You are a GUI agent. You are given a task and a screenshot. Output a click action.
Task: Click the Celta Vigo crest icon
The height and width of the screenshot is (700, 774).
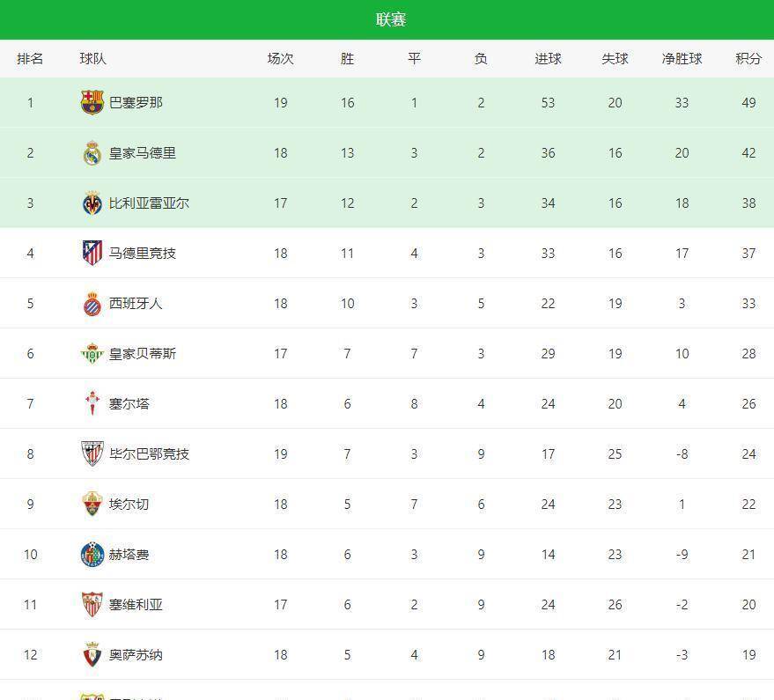pos(92,404)
